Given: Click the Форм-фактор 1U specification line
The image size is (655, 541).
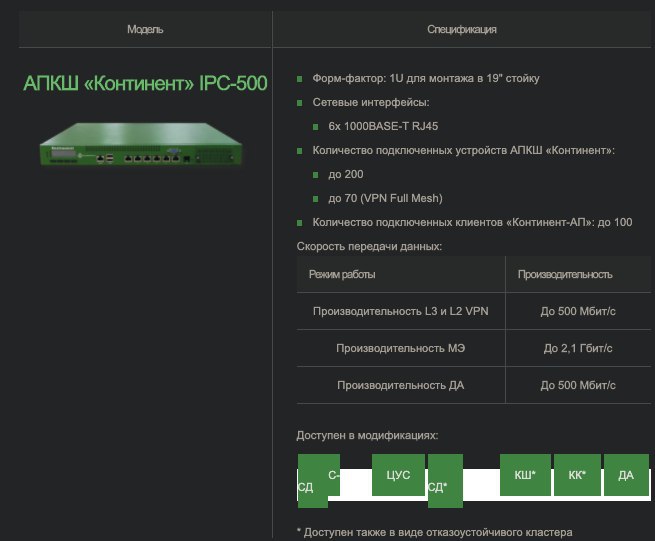Looking at the screenshot, I should point(426,79).
